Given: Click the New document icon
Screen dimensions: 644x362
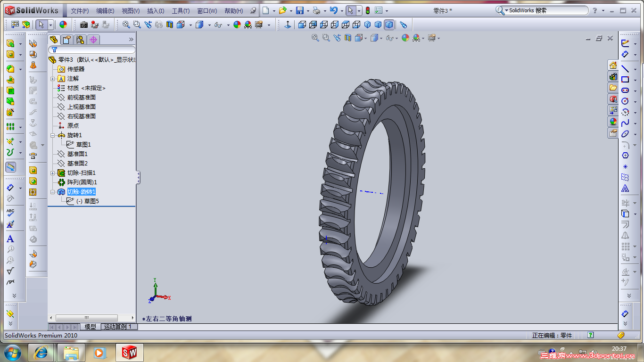Looking at the screenshot, I should (x=266, y=10).
